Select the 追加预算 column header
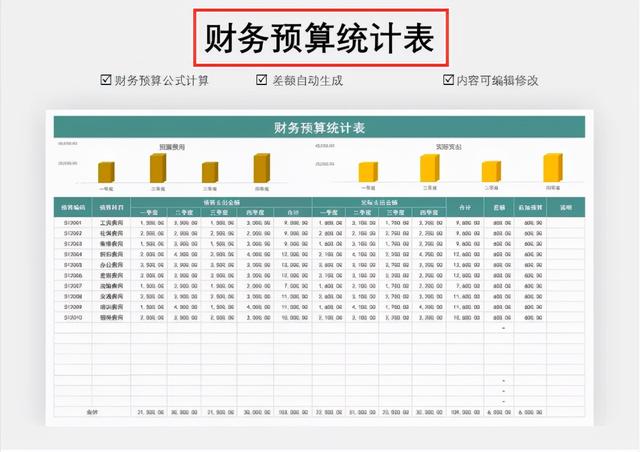The image size is (640, 452). [x=530, y=207]
